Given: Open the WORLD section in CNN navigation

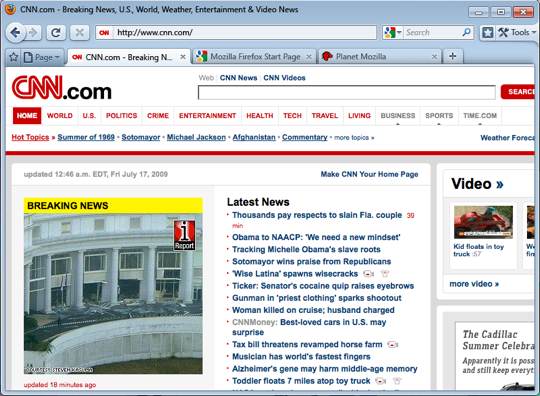Looking at the screenshot, I should pos(60,116).
